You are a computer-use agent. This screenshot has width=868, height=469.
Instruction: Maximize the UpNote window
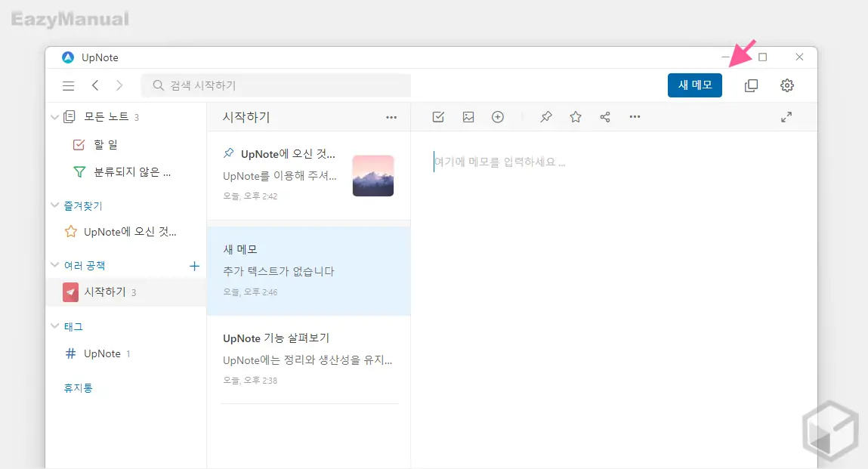click(x=762, y=57)
